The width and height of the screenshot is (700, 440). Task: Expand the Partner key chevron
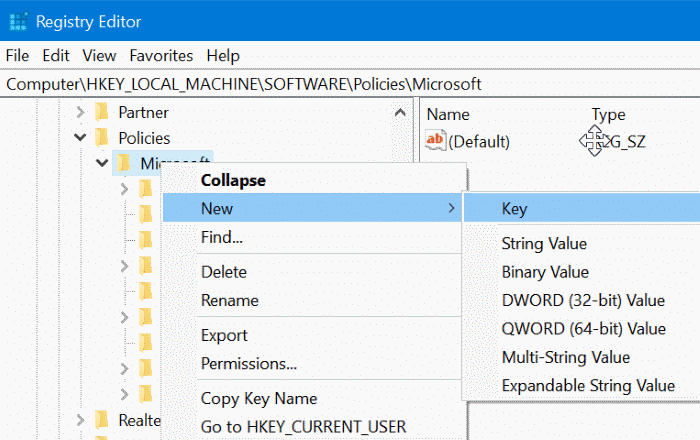pos(78,113)
